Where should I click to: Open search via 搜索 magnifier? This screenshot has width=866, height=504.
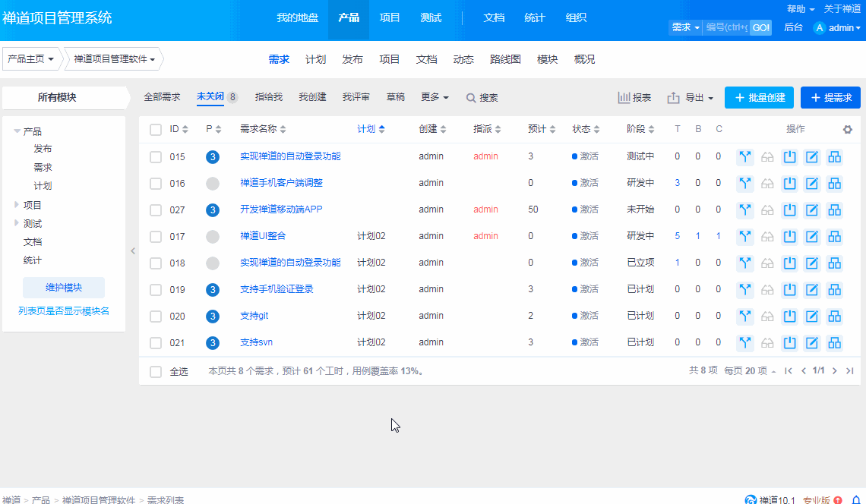pos(471,98)
